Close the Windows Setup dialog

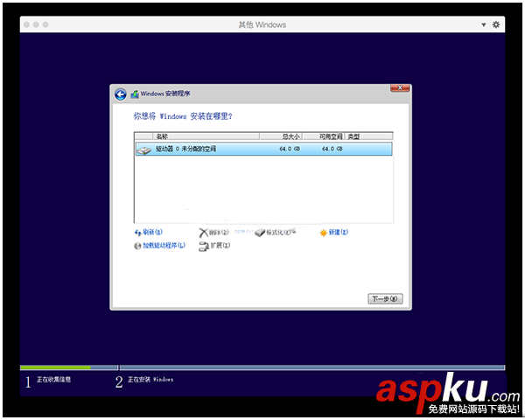point(400,87)
